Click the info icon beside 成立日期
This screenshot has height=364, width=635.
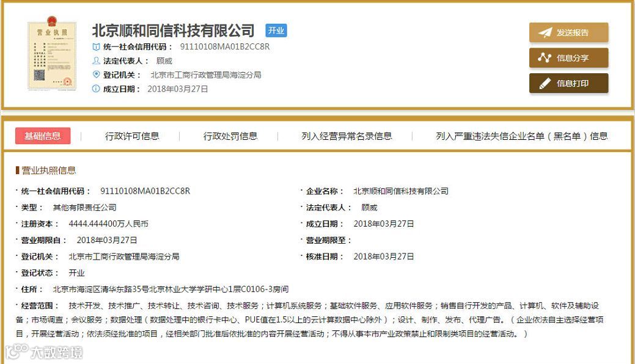(96, 89)
